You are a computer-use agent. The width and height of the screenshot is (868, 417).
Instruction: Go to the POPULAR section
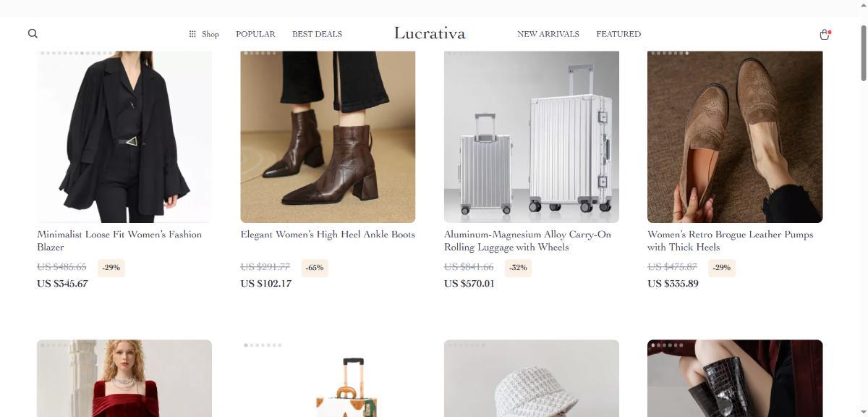[255, 34]
